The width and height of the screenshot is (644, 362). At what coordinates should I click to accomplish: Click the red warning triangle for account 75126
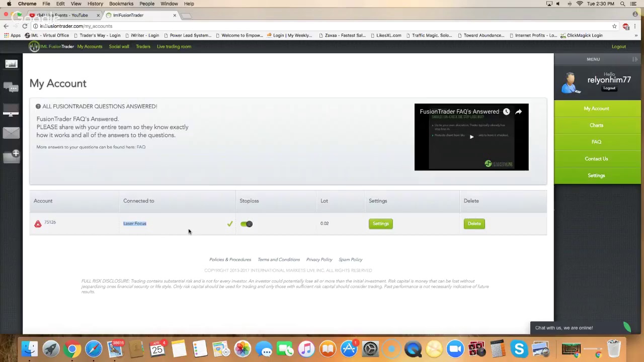(38, 224)
